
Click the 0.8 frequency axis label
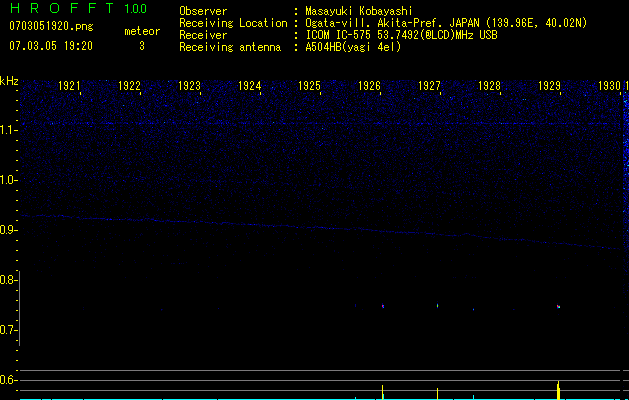click(x=8, y=280)
